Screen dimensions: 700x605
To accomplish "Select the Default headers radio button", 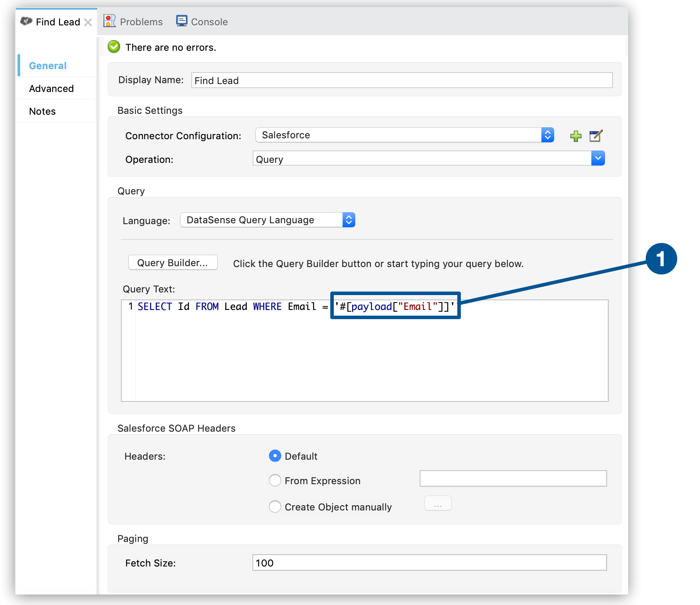I will point(275,456).
